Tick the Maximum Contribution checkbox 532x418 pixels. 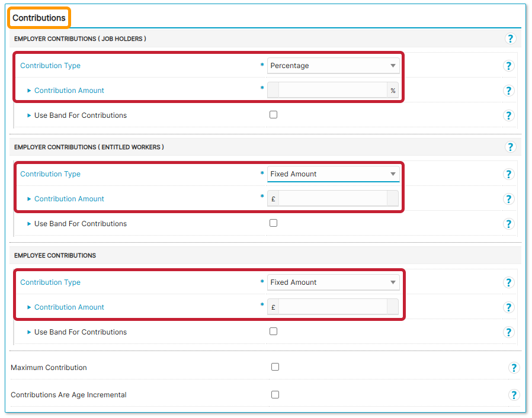click(275, 367)
